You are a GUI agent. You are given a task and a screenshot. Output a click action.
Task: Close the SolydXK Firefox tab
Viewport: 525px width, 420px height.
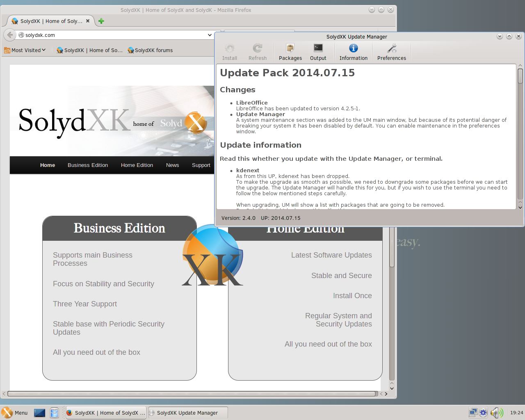coord(88,21)
